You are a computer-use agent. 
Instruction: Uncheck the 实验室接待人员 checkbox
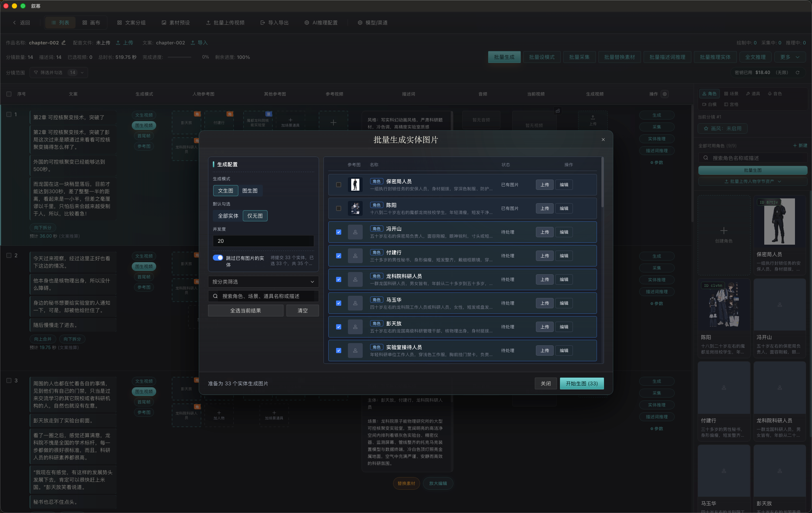[339, 351]
